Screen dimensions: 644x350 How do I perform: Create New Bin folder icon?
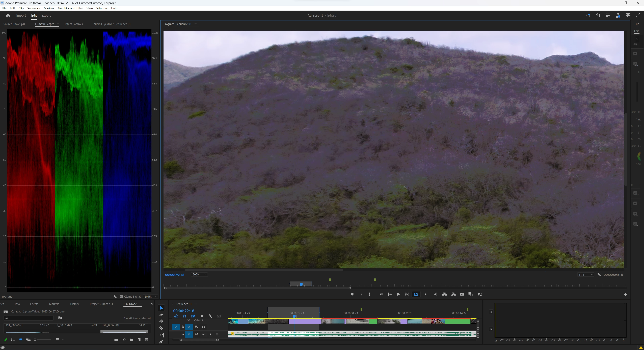tap(131, 339)
